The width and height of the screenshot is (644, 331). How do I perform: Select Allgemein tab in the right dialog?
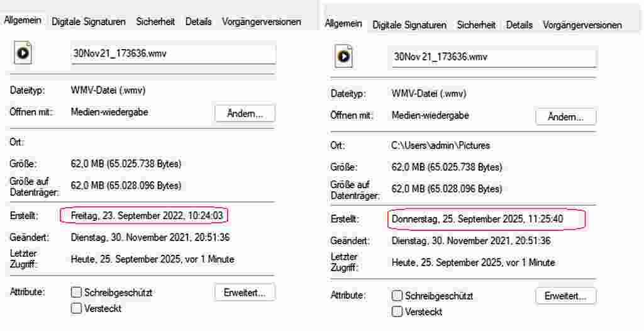tap(343, 24)
